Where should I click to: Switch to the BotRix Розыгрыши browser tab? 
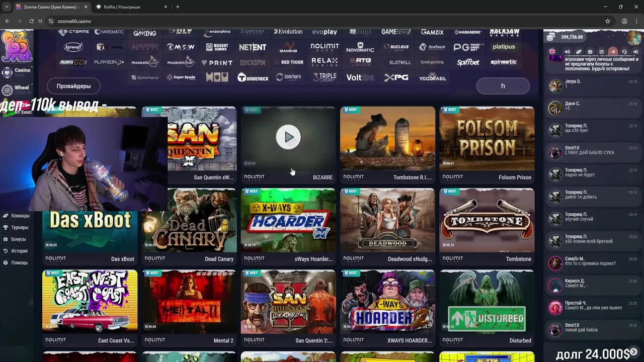tap(131, 7)
